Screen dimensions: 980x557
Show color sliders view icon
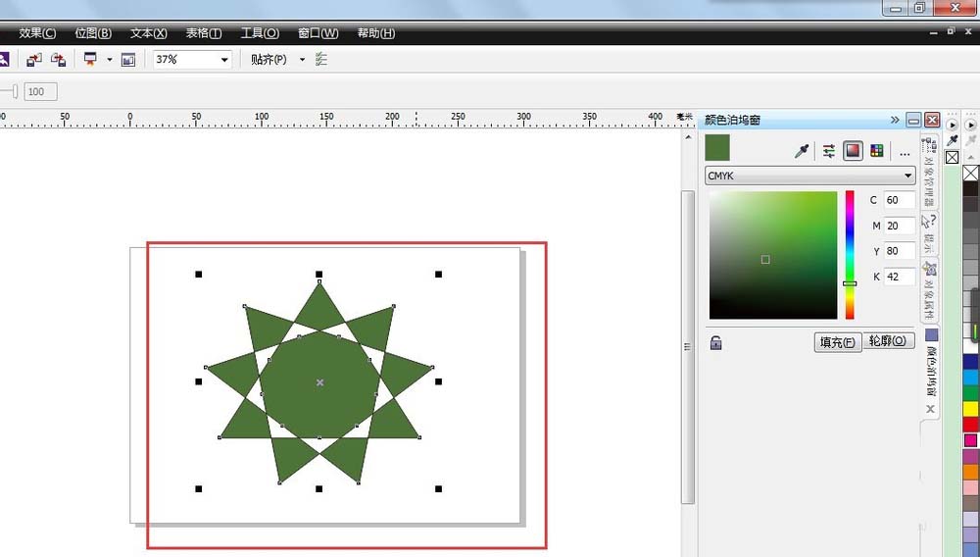829,151
